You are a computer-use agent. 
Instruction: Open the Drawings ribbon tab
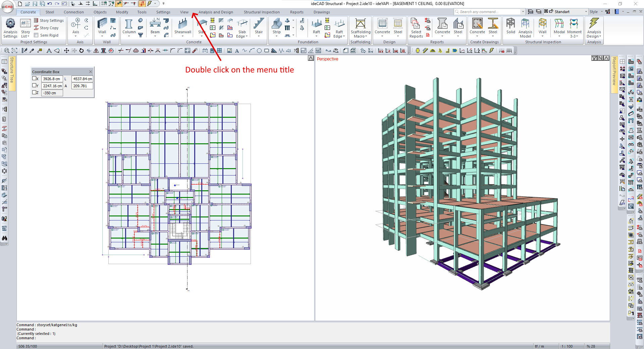point(322,12)
